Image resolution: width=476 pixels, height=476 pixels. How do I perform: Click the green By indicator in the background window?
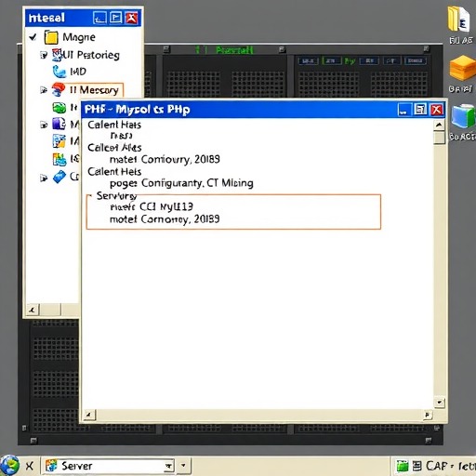[x=350, y=61]
